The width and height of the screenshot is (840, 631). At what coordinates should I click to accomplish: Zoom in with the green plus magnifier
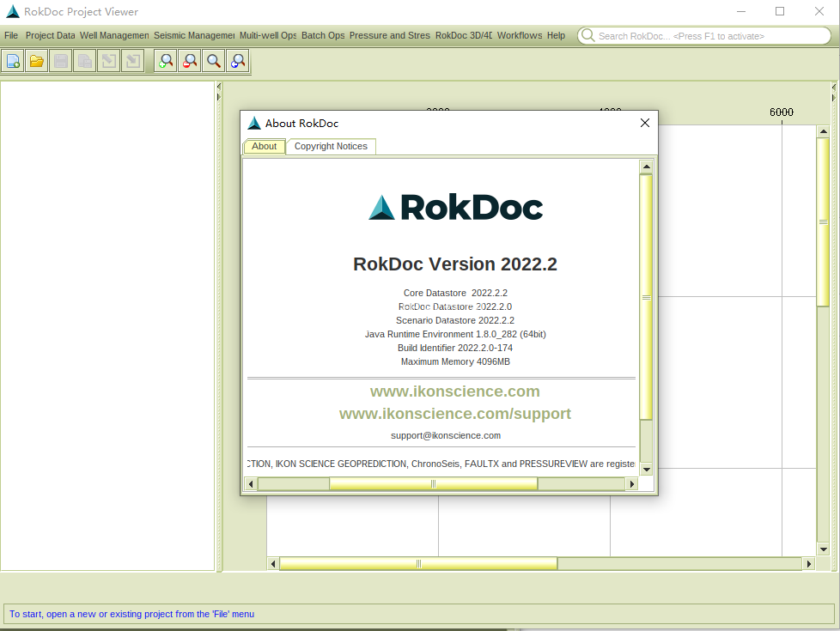pyautogui.click(x=166, y=61)
